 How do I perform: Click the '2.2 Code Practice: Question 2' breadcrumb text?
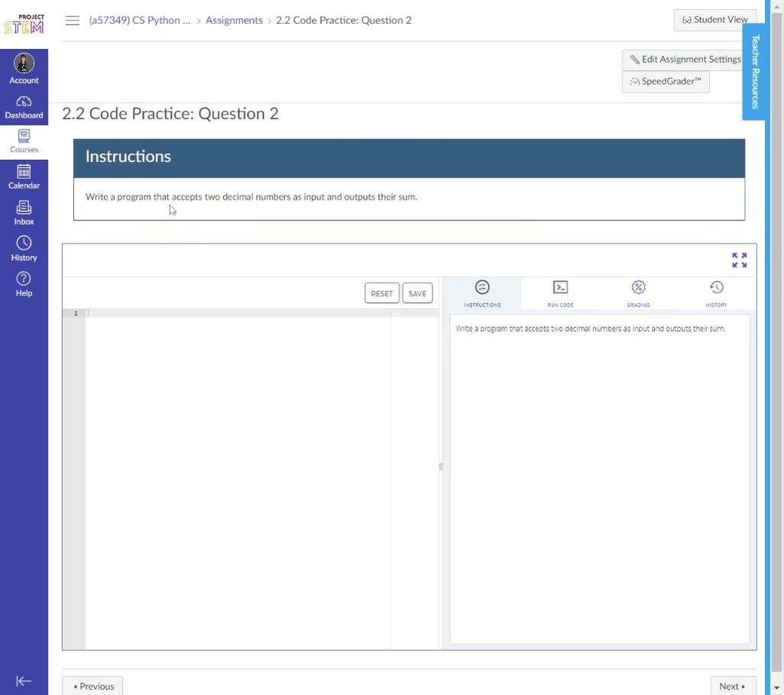coord(344,21)
